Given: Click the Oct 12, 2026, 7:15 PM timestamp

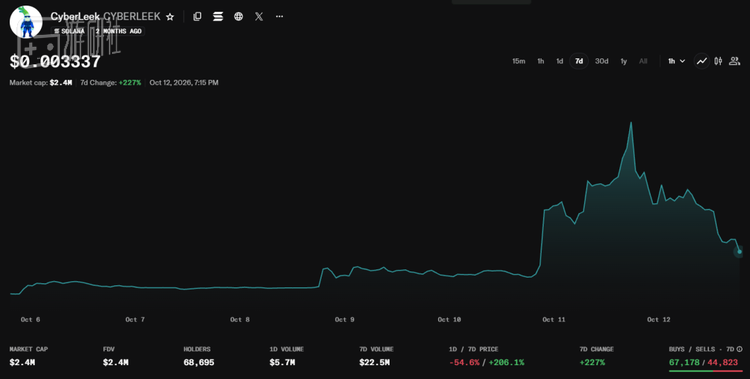Looking at the screenshot, I should click(184, 83).
